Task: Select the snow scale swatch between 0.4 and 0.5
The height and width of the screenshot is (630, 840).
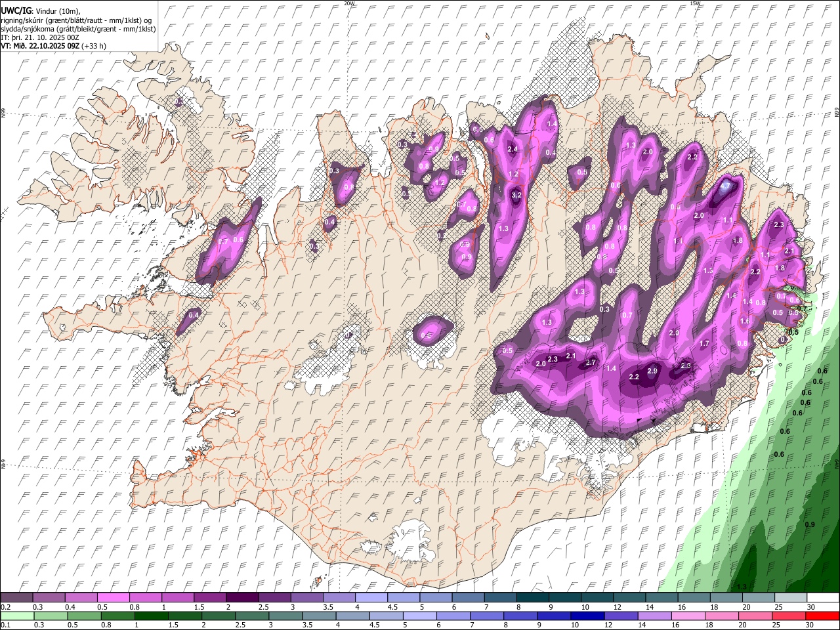Action: pyautogui.click(x=82, y=598)
